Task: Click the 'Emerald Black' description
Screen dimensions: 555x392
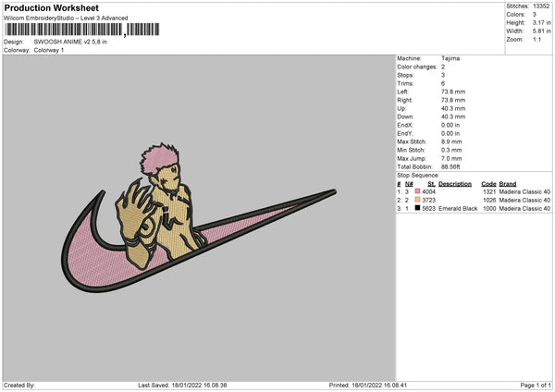Action: point(458,208)
